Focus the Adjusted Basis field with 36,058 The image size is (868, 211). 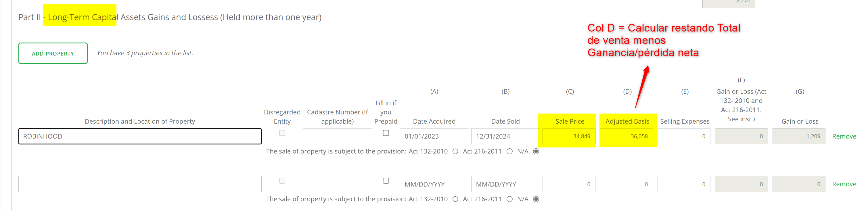click(x=626, y=136)
